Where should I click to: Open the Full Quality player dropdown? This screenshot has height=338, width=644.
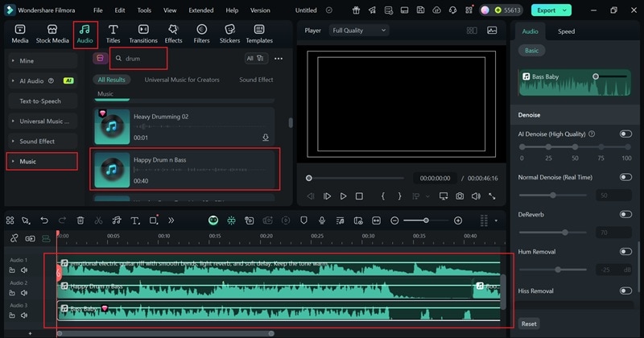point(359,31)
